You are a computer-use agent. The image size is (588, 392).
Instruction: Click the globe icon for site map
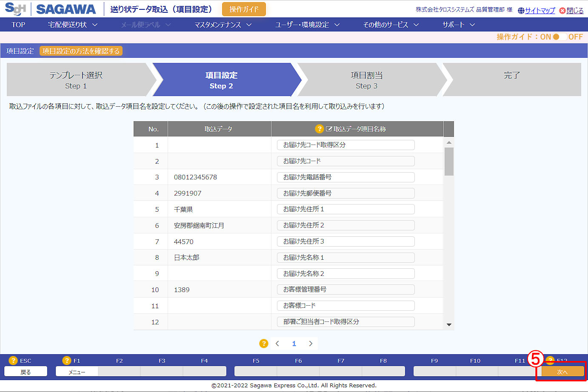coord(521,11)
